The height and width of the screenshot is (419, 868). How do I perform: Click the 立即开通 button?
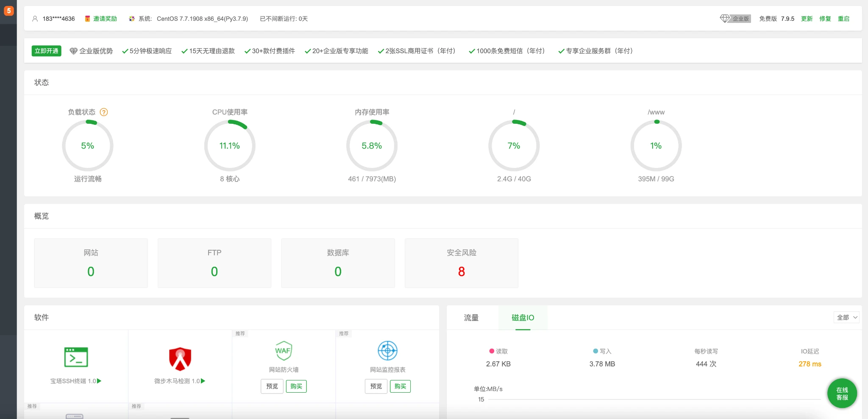tap(47, 51)
